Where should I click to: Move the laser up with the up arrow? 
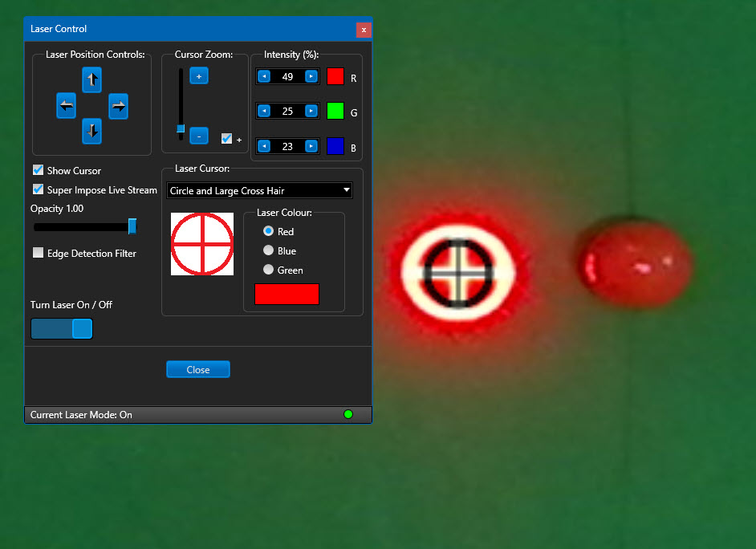click(91, 79)
